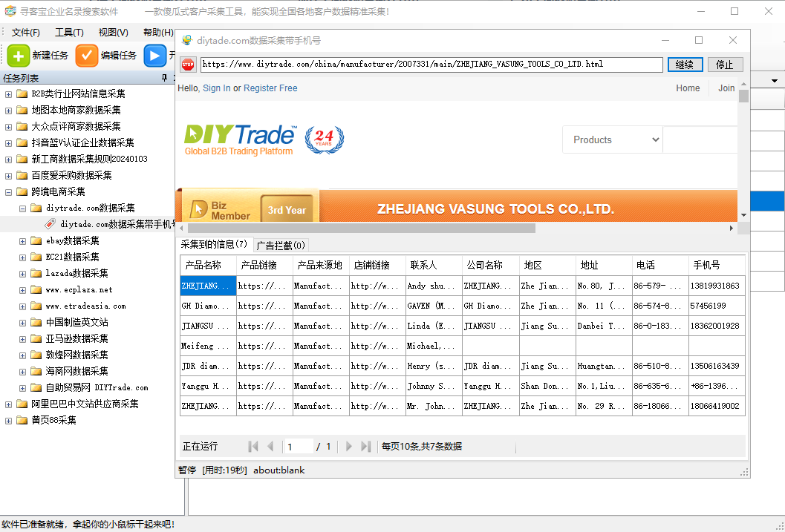This screenshot has width=785, height=532.
Task: Select the 敦煌网数据采集 tree item
Action: [76, 355]
